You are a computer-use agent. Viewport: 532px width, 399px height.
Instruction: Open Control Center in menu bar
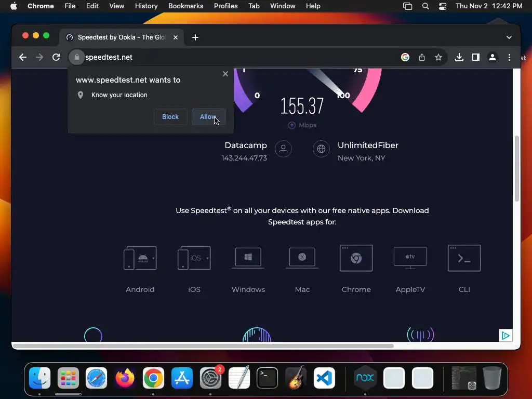tap(443, 6)
